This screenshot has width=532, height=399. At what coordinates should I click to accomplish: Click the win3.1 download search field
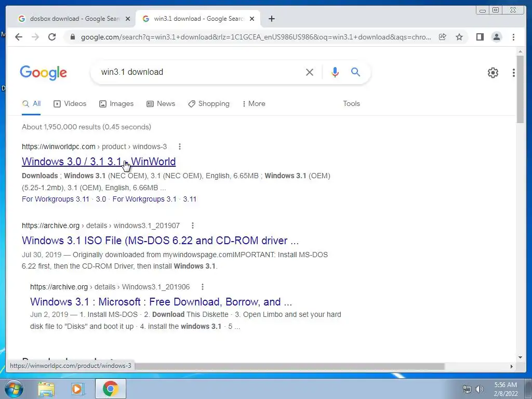(x=200, y=72)
